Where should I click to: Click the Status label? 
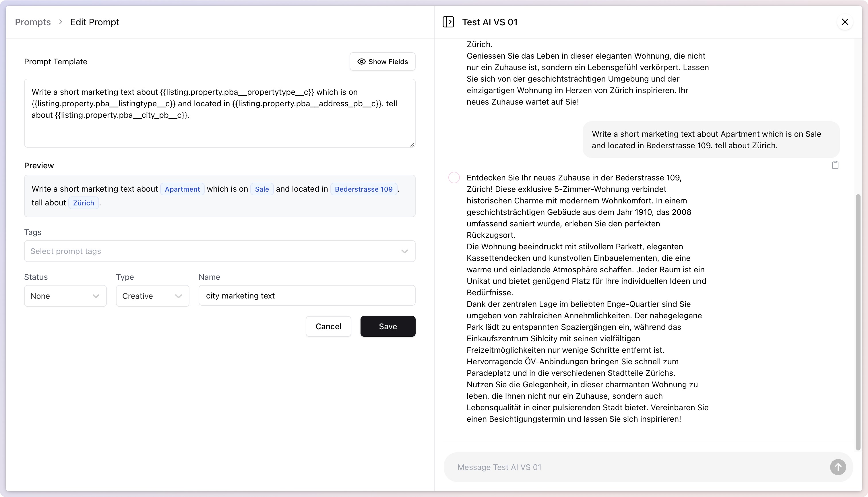pyautogui.click(x=36, y=277)
